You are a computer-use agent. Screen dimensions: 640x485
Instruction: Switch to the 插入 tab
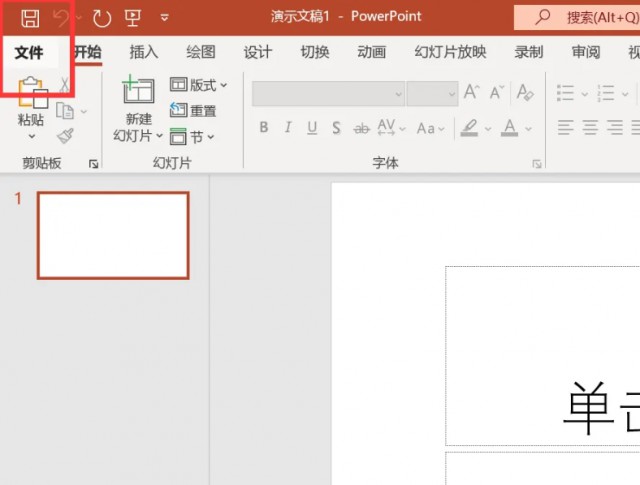(x=144, y=52)
